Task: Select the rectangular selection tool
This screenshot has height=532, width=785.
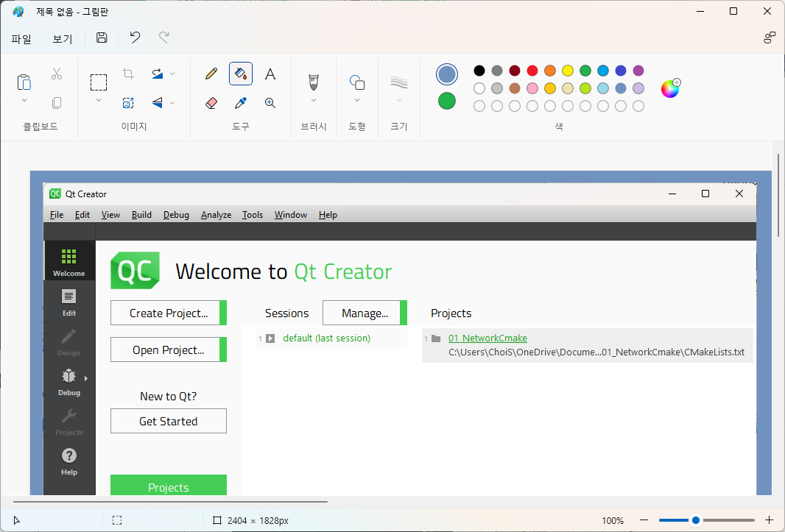Action: pyautogui.click(x=99, y=82)
